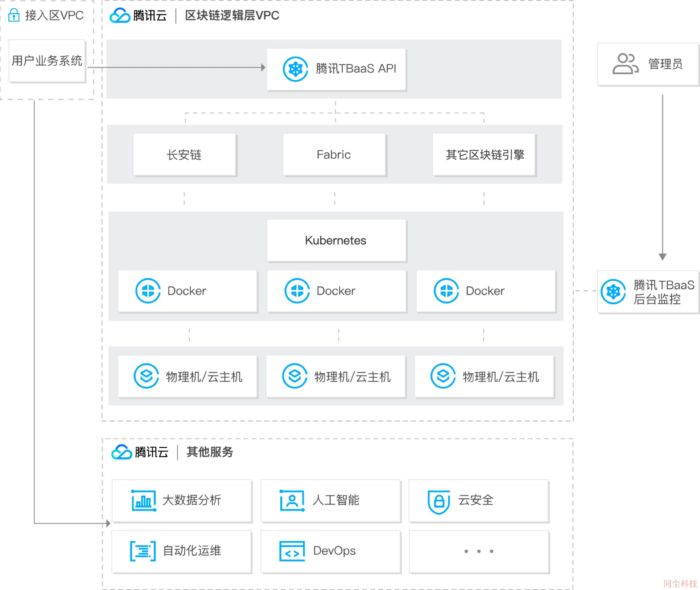Screen dimensions: 700x590
Task: Click the 自动化运维 bracket icon
Action: (143, 551)
